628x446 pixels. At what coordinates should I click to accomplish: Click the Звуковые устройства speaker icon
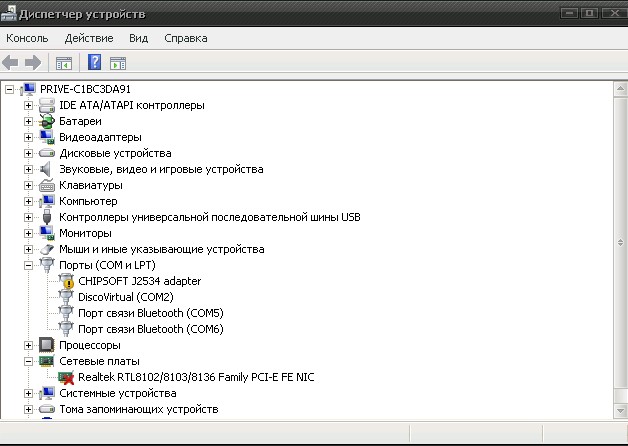click(x=47, y=169)
